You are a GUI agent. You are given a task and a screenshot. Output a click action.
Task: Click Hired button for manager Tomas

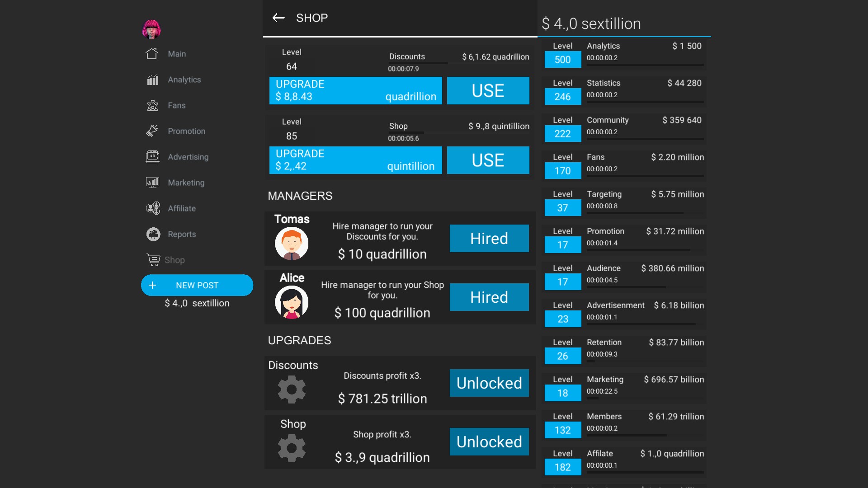point(489,238)
